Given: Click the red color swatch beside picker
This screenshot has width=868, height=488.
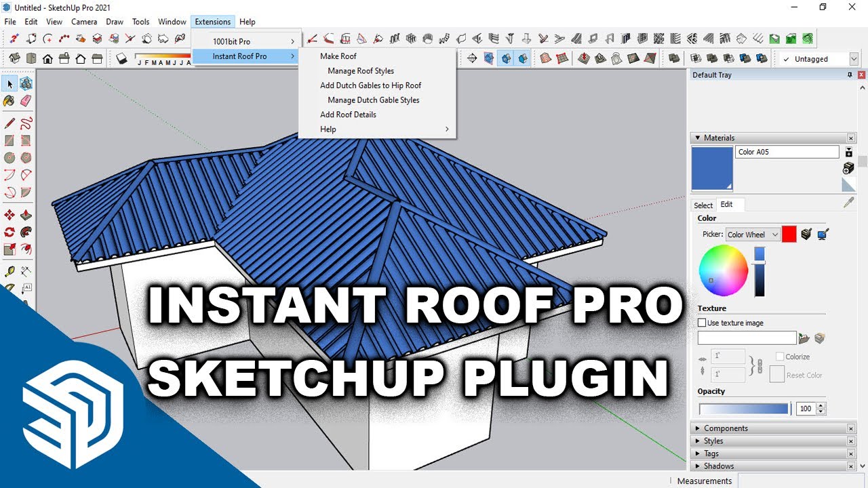Looking at the screenshot, I should tap(789, 235).
